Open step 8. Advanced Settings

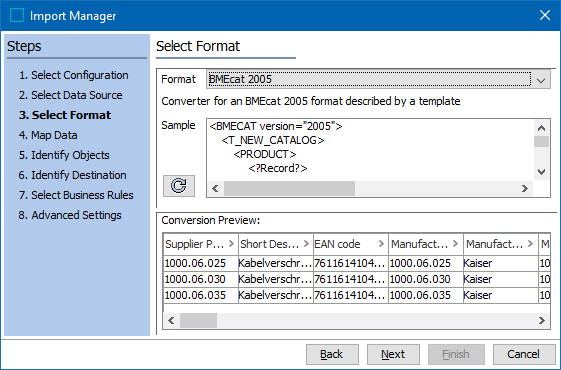tap(70, 215)
